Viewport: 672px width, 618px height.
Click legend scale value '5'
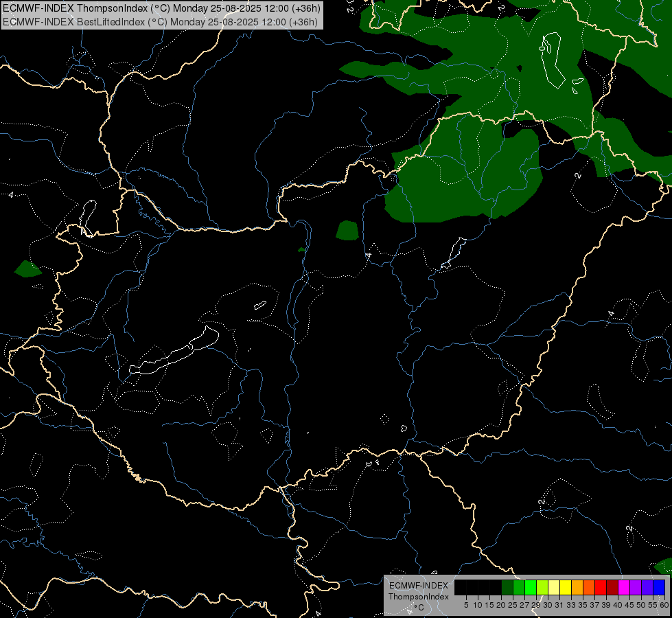point(466,605)
